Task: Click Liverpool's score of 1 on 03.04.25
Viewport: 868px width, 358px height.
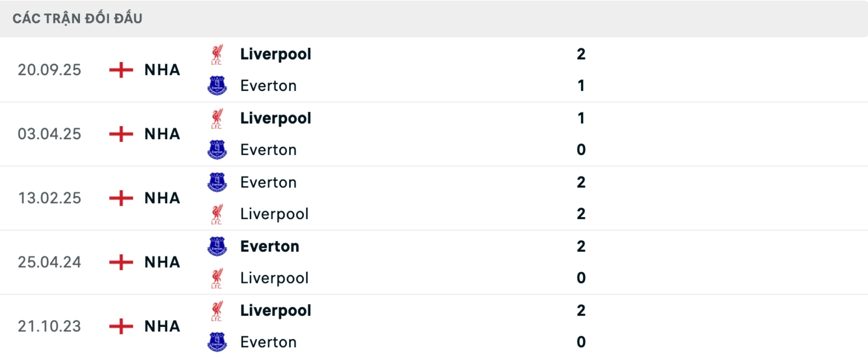Action: pyautogui.click(x=581, y=118)
